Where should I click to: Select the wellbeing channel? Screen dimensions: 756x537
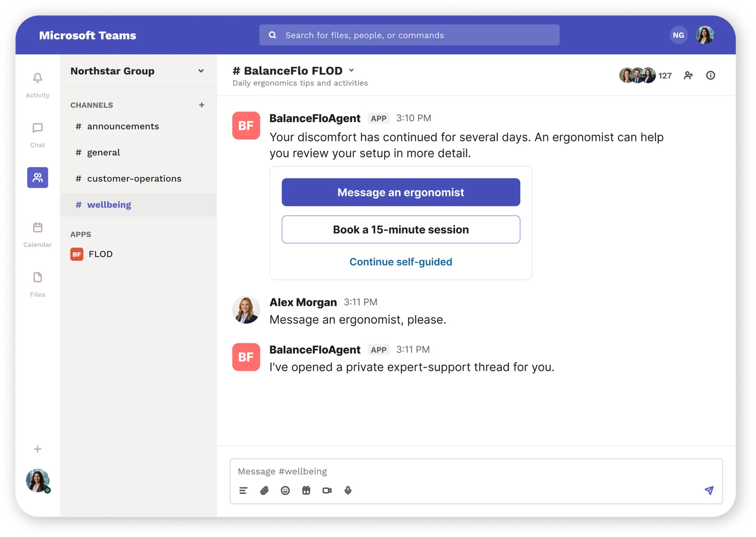[x=138, y=205]
